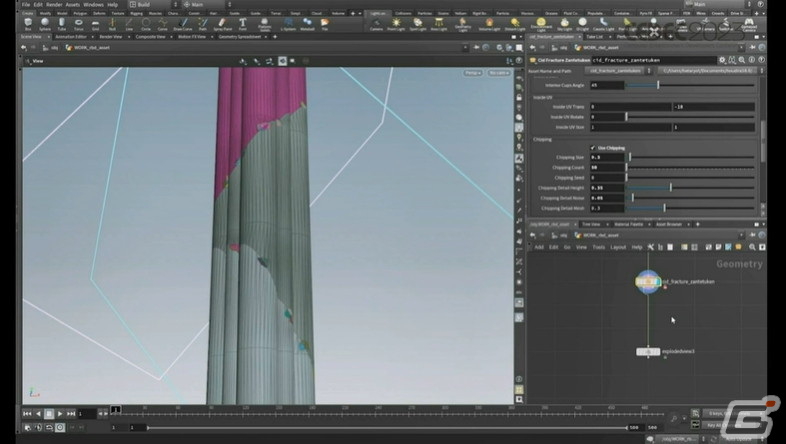786x444 pixels.
Task: Click the node name field cid_fracture_zantetuken
Action: tap(654, 60)
